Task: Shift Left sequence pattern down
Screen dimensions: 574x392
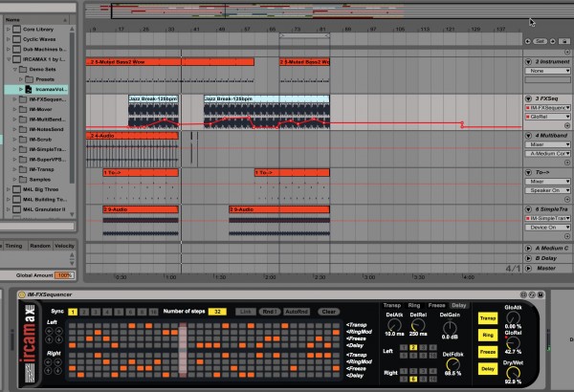Action: [x=57, y=339]
